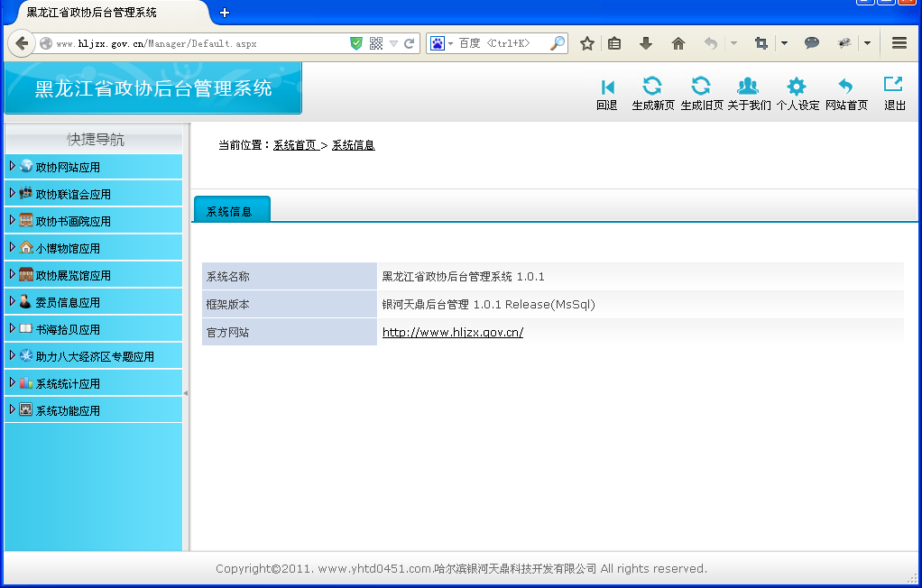Image resolution: width=922 pixels, height=588 pixels.
Task: Click the bar chart icon beside 系统统计应用
Action: point(26,382)
